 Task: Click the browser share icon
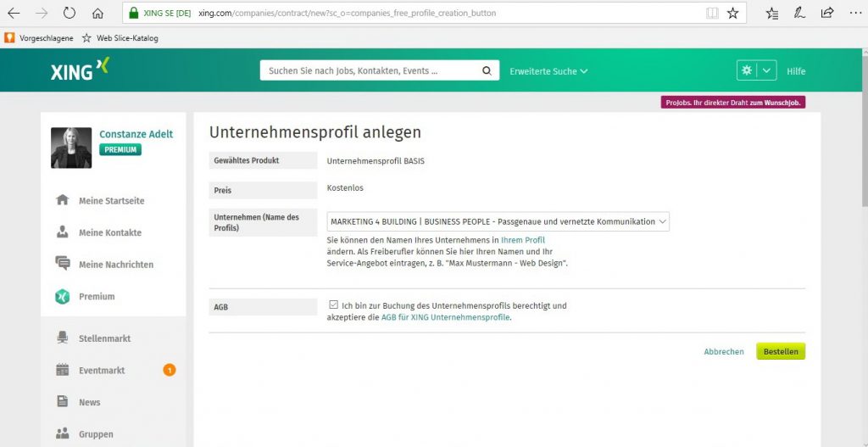[x=827, y=14]
